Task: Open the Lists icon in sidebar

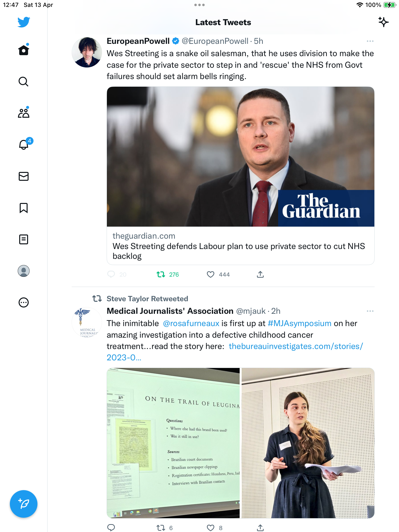Action: (24, 239)
